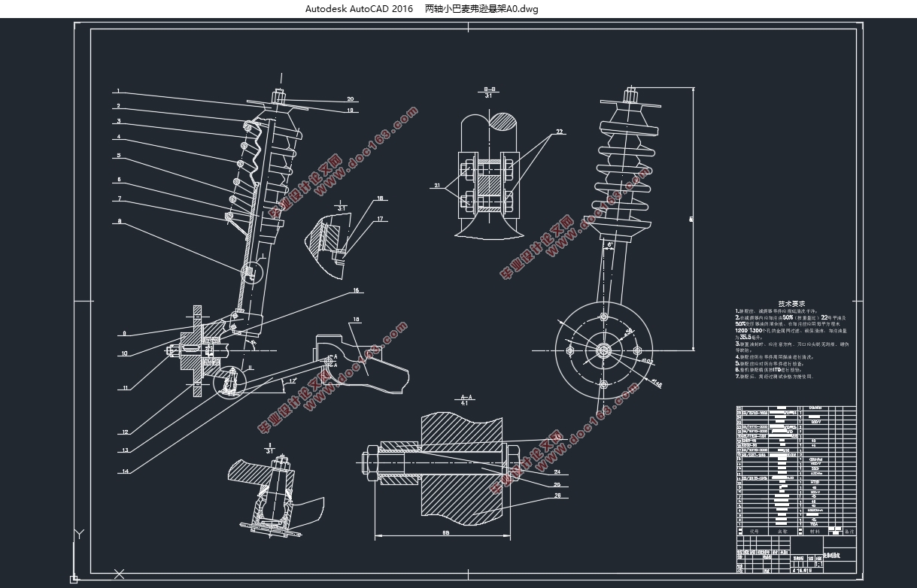Select part callout number 6

click(118, 180)
